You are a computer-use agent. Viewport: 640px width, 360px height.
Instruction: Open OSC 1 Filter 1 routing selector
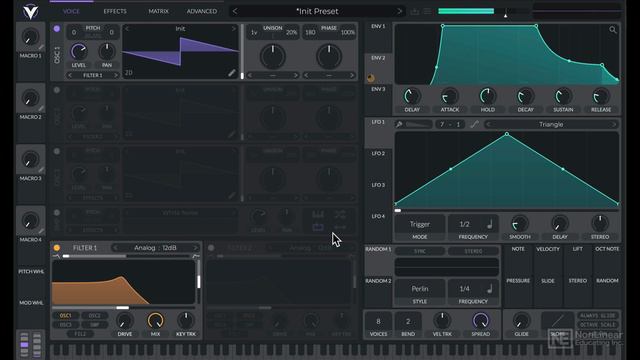[93, 76]
